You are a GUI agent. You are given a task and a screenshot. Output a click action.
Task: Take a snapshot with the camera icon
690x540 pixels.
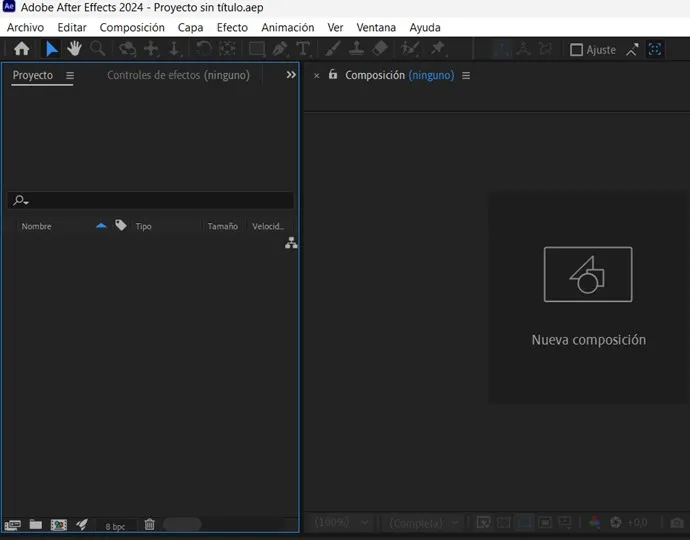click(677, 522)
